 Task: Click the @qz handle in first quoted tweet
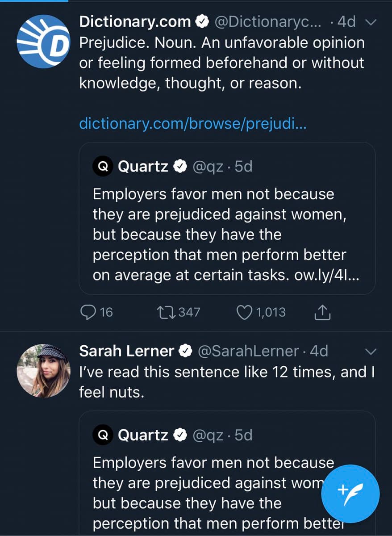(x=208, y=167)
